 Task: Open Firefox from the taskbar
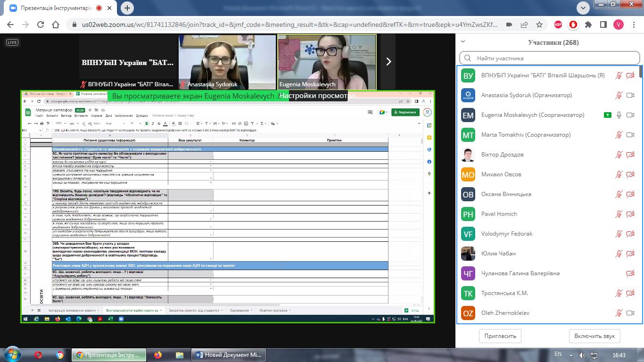pos(157,354)
